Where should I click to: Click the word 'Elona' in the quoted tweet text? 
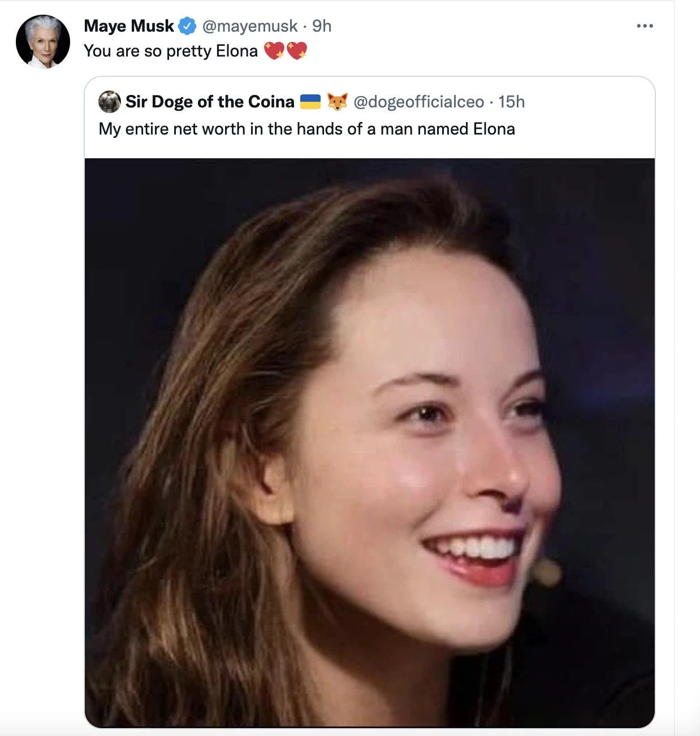point(494,129)
